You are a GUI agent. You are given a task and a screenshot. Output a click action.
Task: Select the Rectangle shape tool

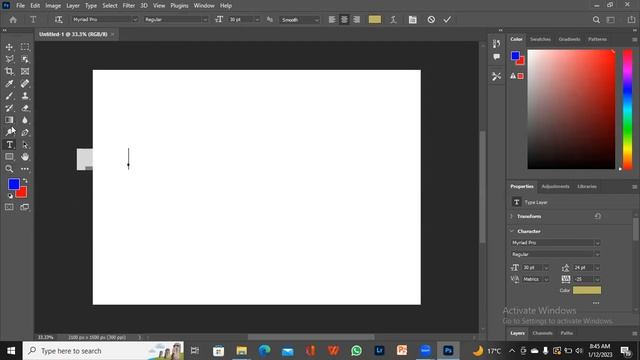[x=9, y=157]
